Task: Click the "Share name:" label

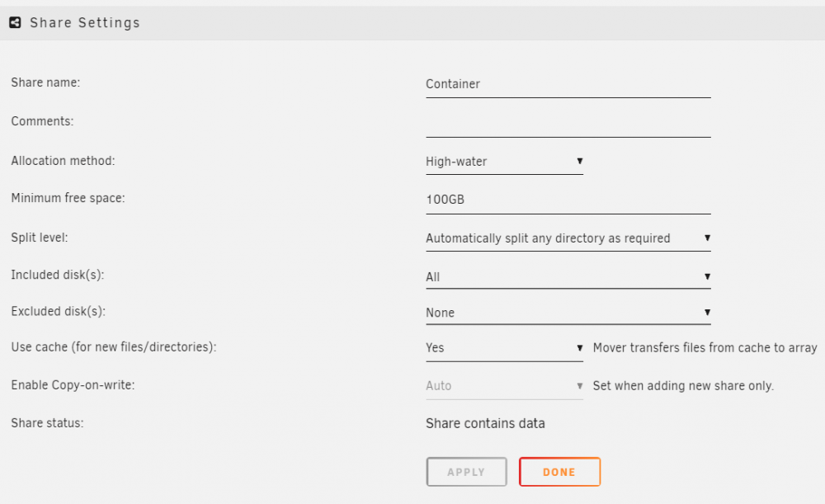Action: 45,82
